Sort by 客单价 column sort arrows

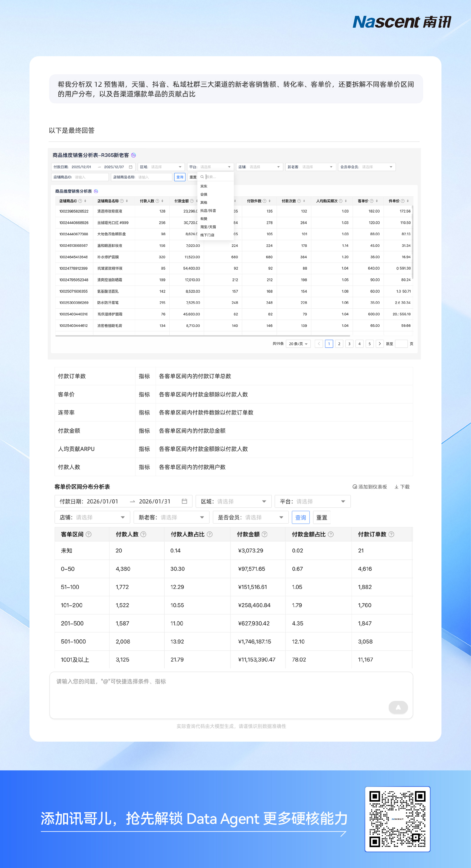pyautogui.click(x=377, y=201)
